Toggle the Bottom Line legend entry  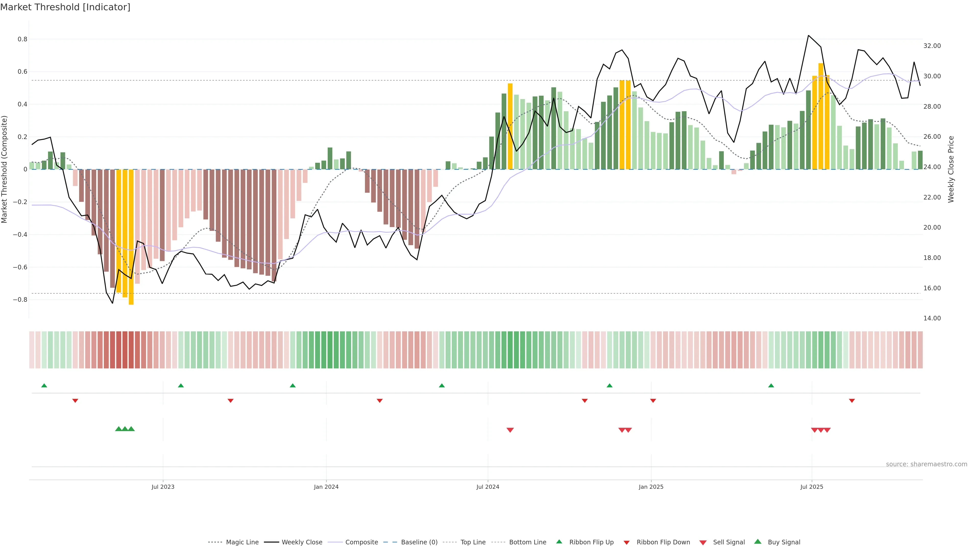pyautogui.click(x=527, y=542)
